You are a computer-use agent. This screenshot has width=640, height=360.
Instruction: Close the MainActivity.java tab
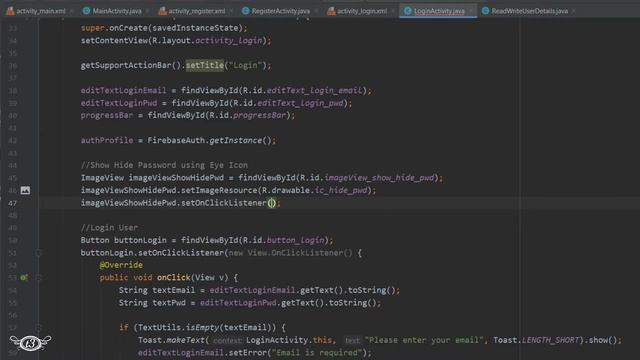pos(147,11)
